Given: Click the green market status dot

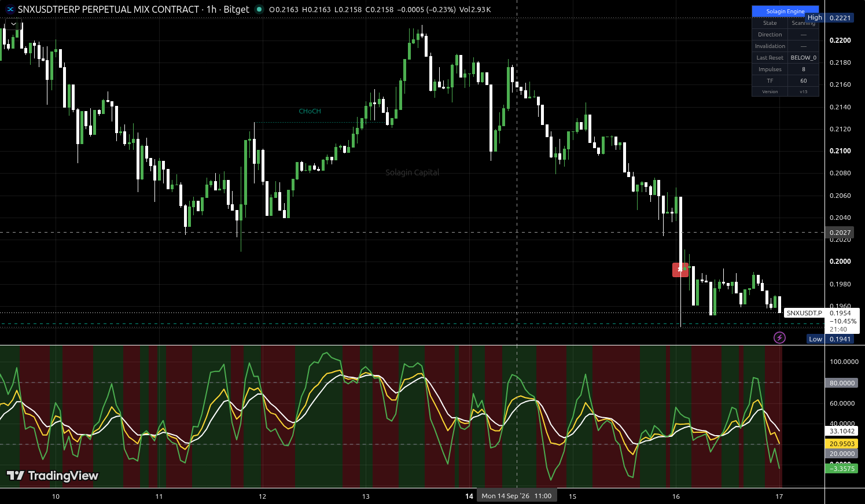Looking at the screenshot, I should (x=259, y=9).
